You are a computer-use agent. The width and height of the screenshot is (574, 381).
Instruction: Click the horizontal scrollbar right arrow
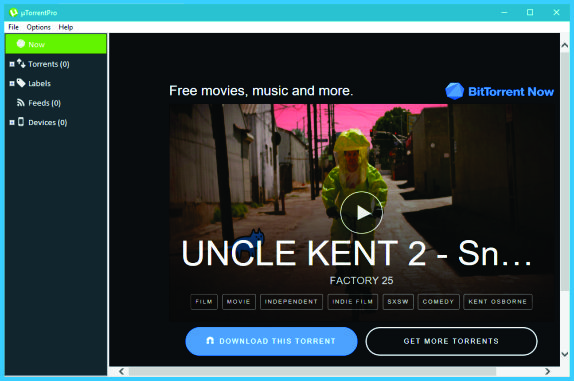tap(547, 371)
